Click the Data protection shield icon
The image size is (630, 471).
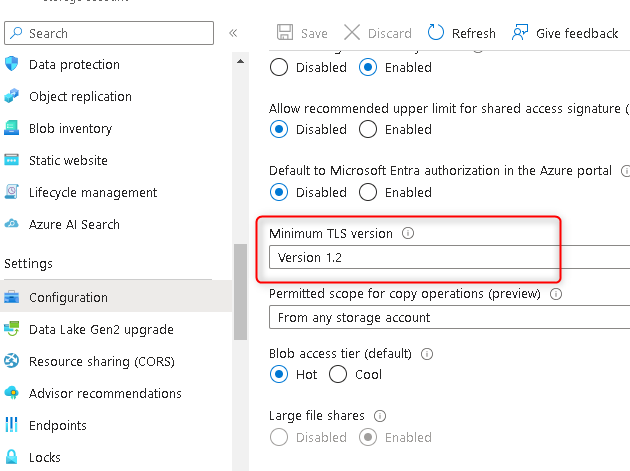pos(12,65)
